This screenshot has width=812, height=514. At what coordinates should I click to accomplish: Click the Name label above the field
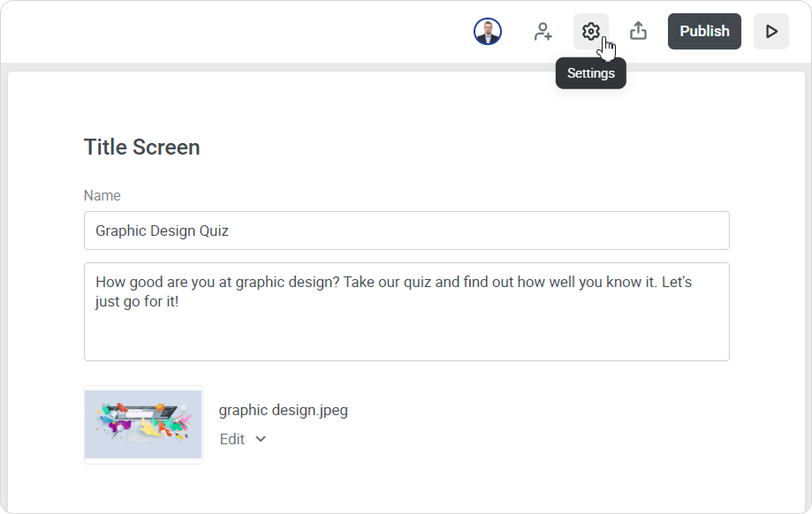coord(102,195)
